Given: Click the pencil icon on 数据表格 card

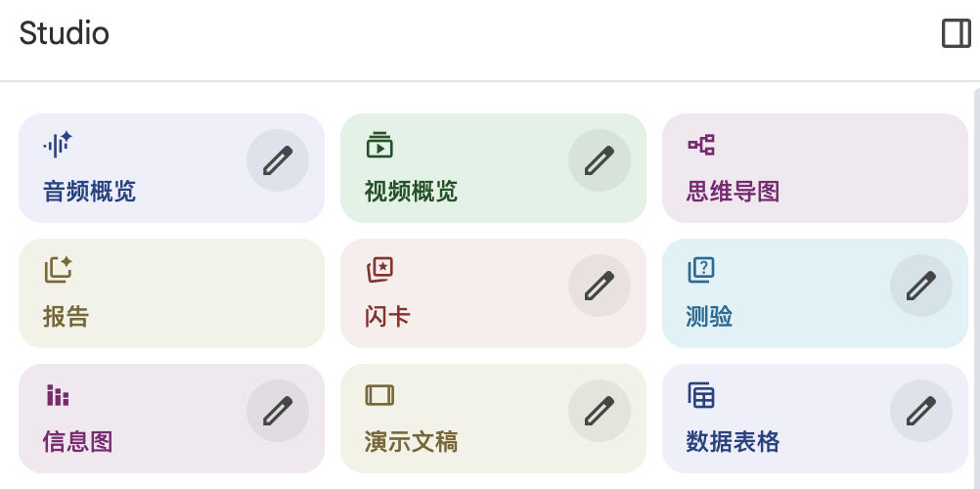Looking at the screenshot, I should [x=921, y=410].
